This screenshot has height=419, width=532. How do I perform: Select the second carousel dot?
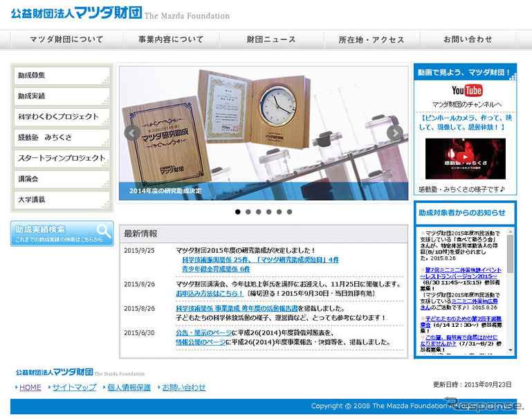click(x=248, y=212)
